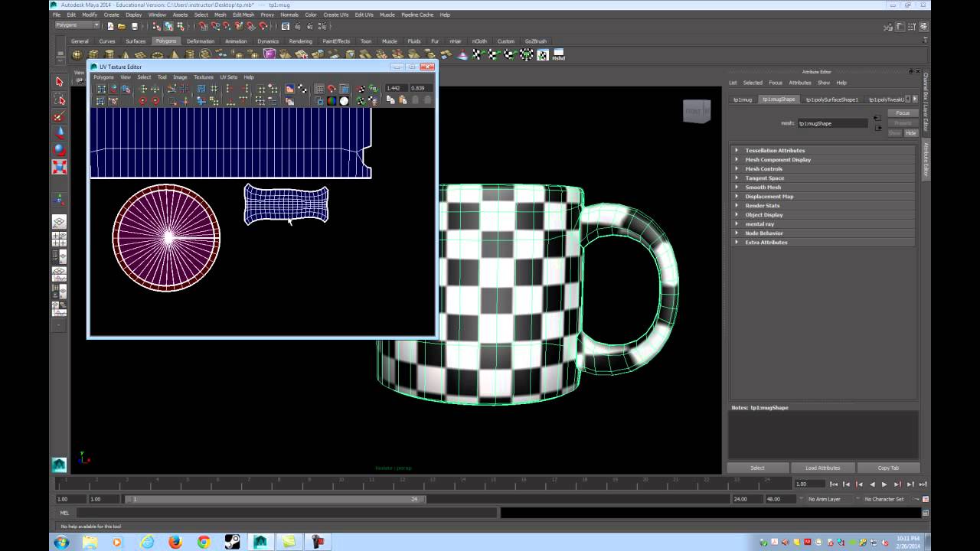This screenshot has width=980, height=551.
Task: Expand Tessellation Attributes section
Action: click(823, 150)
